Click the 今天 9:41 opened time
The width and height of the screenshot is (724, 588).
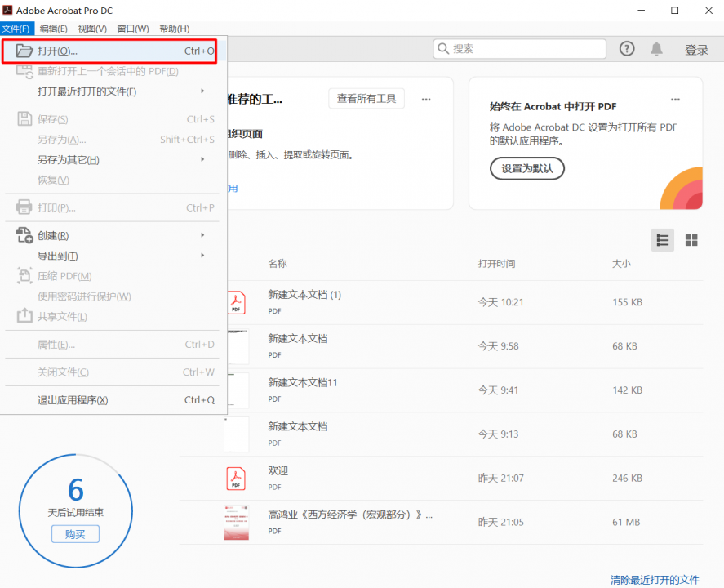[x=498, y=390]
